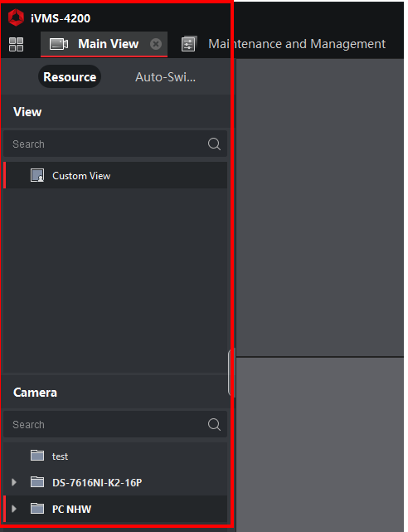Click the test folder icon
Viewport: 408px width, 532px height.
37,456
